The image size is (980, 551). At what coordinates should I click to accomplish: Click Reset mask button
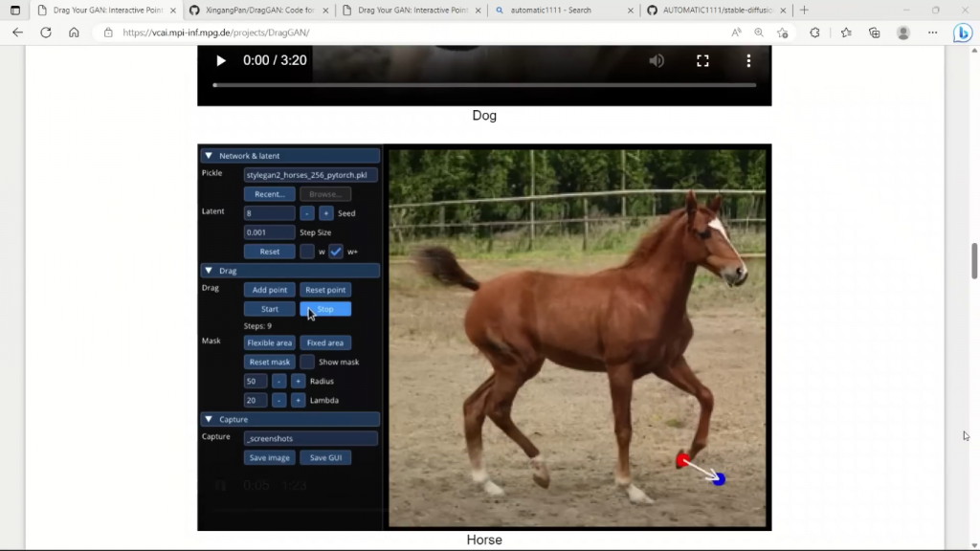[269, 362]
